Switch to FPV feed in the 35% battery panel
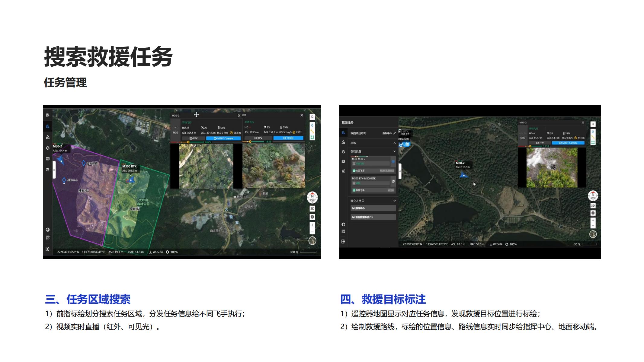This screenshot has height=362, width=644. point(540,143)
